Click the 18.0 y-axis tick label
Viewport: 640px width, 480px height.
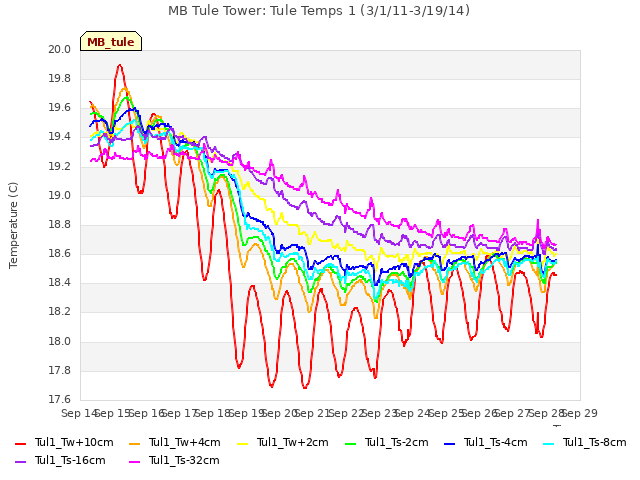click(60, 342)
